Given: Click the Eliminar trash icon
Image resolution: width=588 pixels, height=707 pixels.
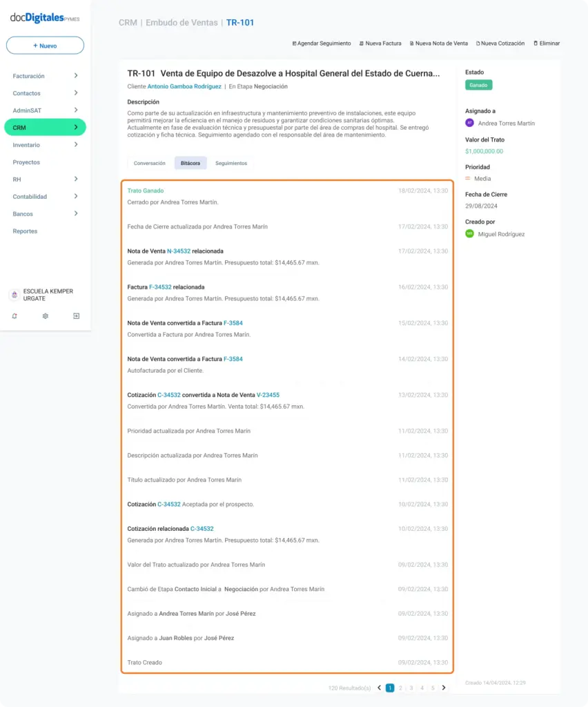Looking at the screenshot, I should (536, 43).
